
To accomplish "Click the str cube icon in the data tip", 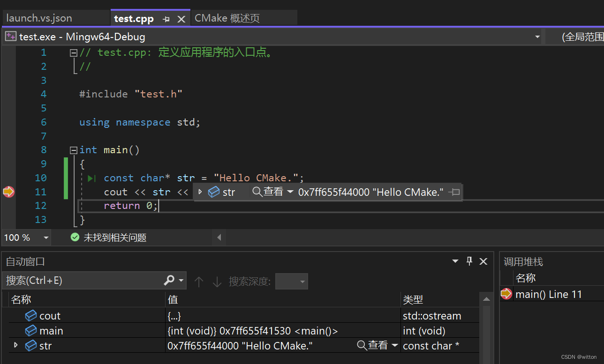I will tap(214, 192).
